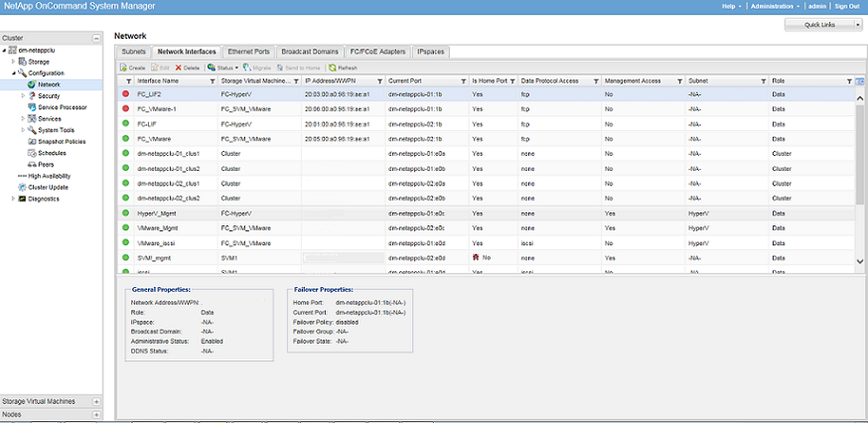The image size is (868, 423).
Task: Expand the Storage Virtual Machines panel
Action: pyautogui.click(x=96, y=401)
